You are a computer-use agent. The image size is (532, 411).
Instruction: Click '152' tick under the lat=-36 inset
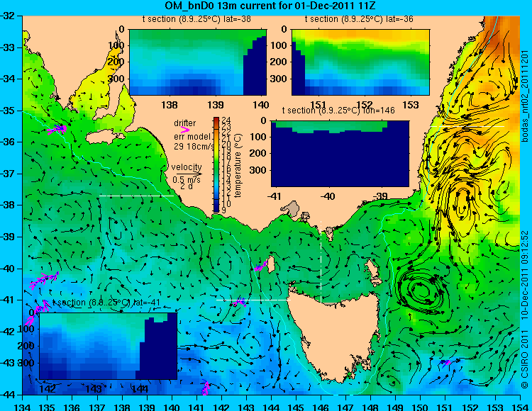click(x=365, y=105)
